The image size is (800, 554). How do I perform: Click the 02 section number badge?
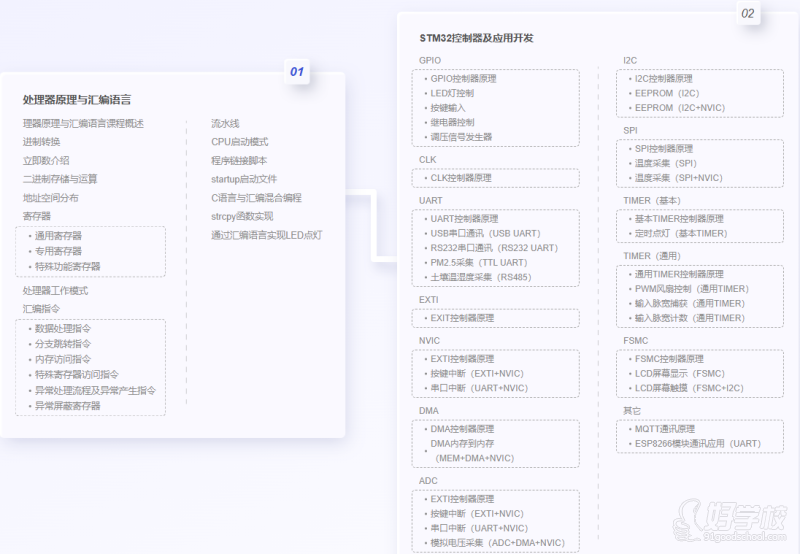(x=748, y=14)
